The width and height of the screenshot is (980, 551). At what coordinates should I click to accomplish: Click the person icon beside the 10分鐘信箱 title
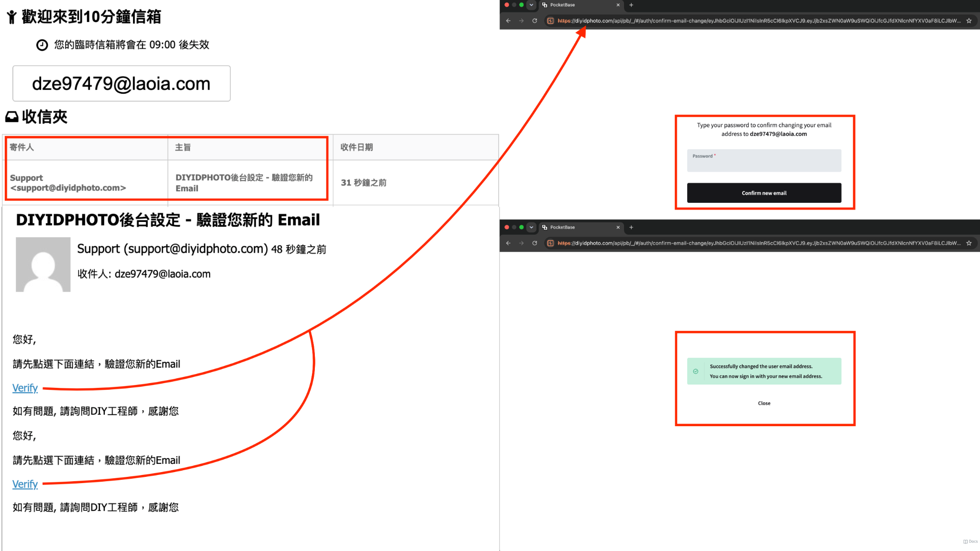coord(12,18)
